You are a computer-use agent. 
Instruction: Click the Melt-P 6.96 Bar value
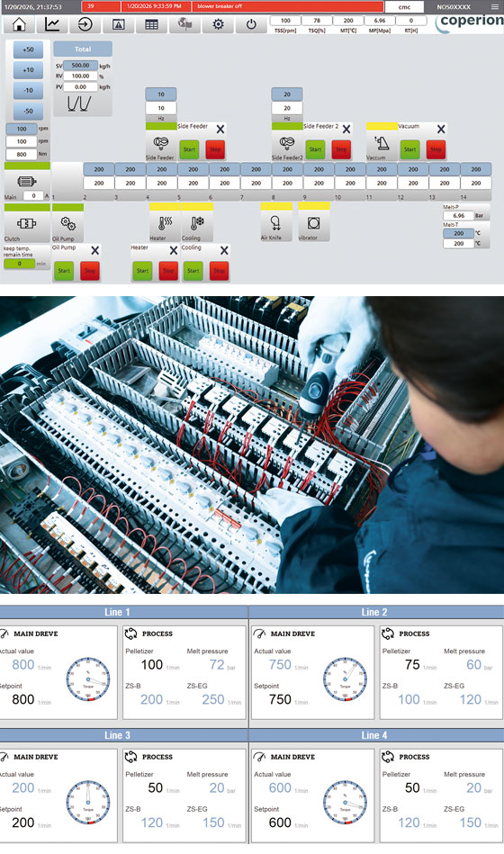pyautogui.click(x=459, y=216)
